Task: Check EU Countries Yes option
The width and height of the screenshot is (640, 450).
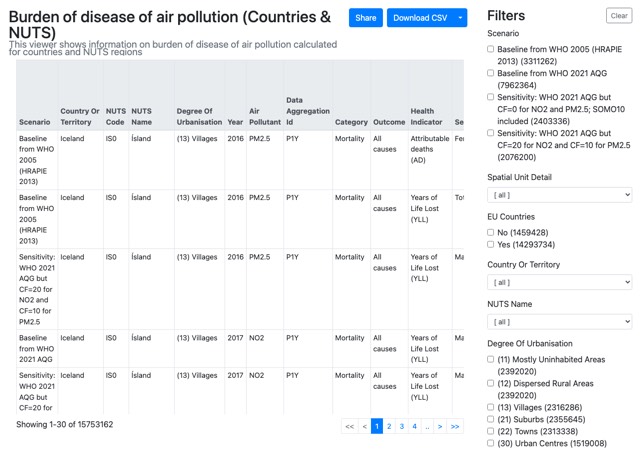Action: 491,245
